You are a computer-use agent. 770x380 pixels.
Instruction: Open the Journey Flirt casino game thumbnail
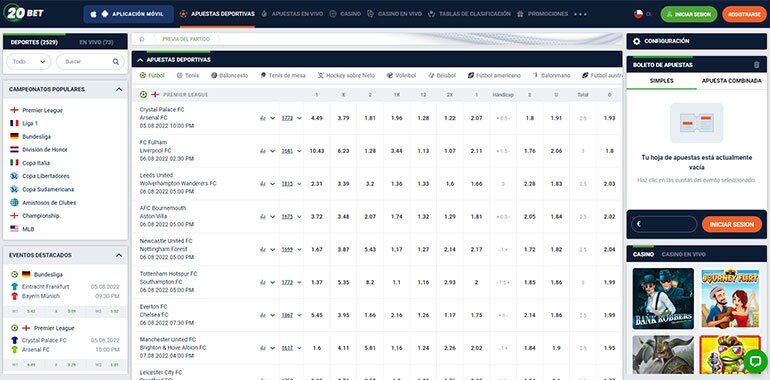click(730, 298)
